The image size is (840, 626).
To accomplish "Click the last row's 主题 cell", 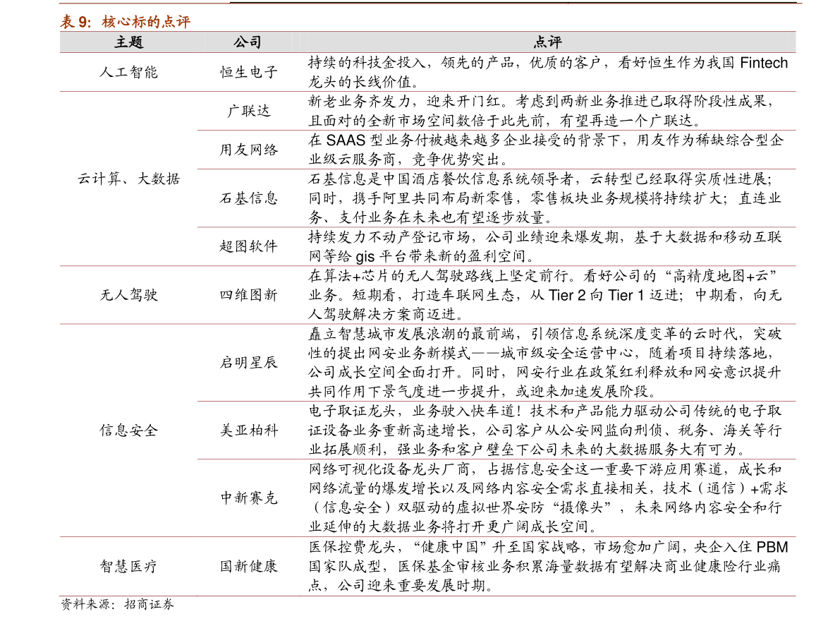I will point(128,567).
